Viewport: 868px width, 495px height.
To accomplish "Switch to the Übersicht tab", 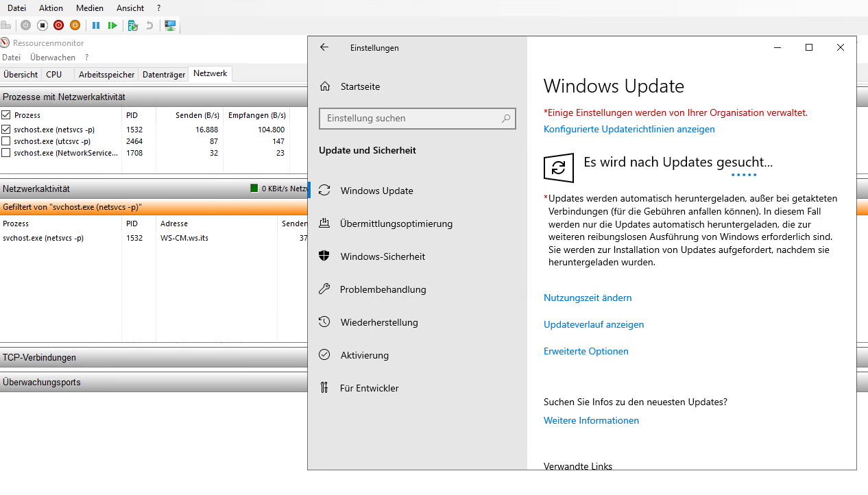I will point(21,75).
